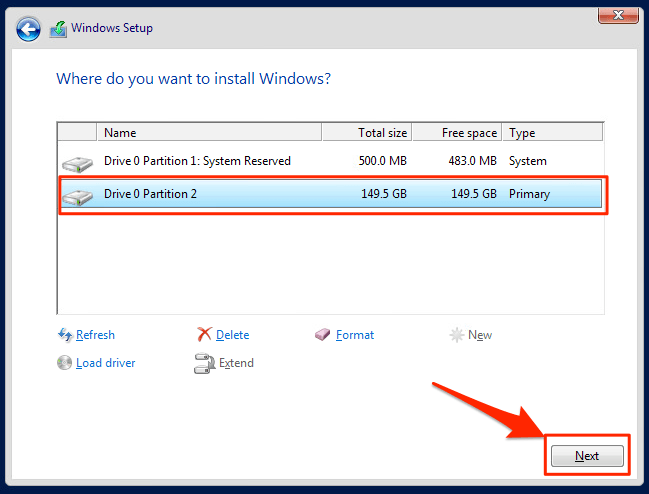
Task: Click the Extend partition icon
Action: tap(204, 363)
